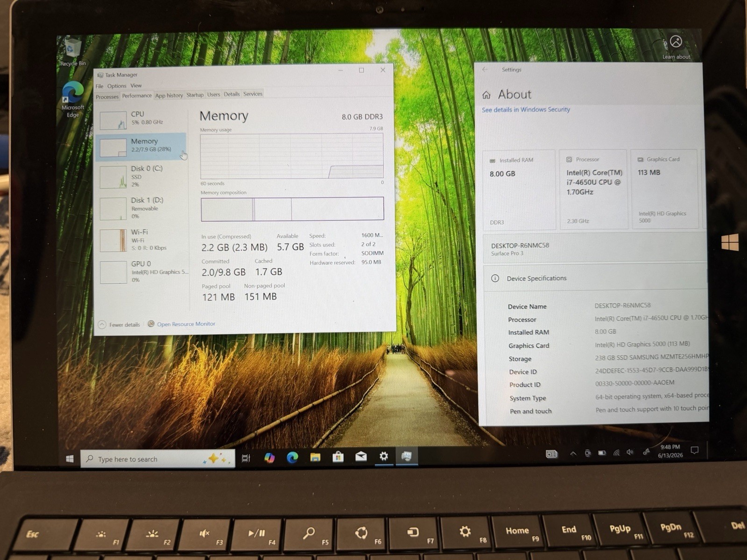Viewport: 747px width, 560px height.
Task: Open Microsoft Store from the taskbar
Action: tap(338, 457)
